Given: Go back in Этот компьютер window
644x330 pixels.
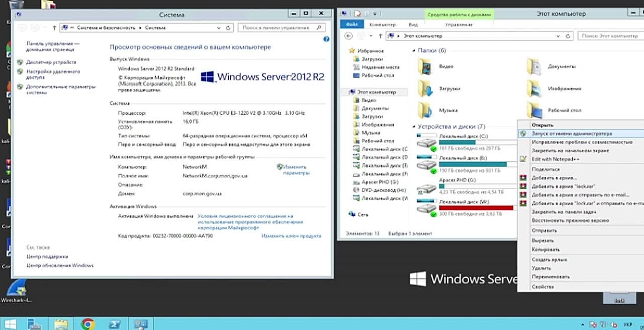Looking at the screenshot, I should (348, 36).
